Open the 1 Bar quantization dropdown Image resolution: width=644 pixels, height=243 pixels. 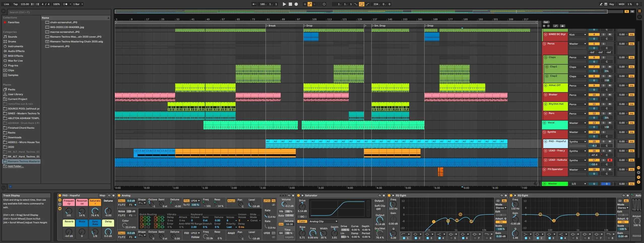pyautogui.click(x=78, y=4)
